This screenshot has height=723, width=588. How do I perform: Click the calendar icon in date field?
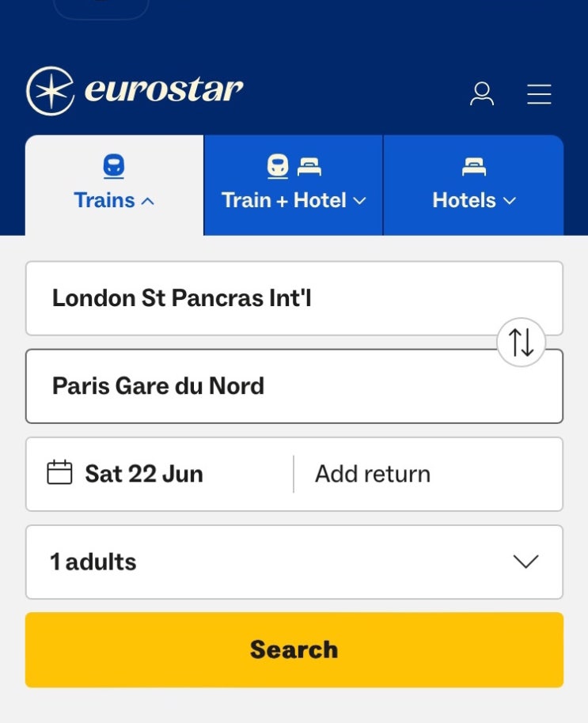click(x=59, y=473)
